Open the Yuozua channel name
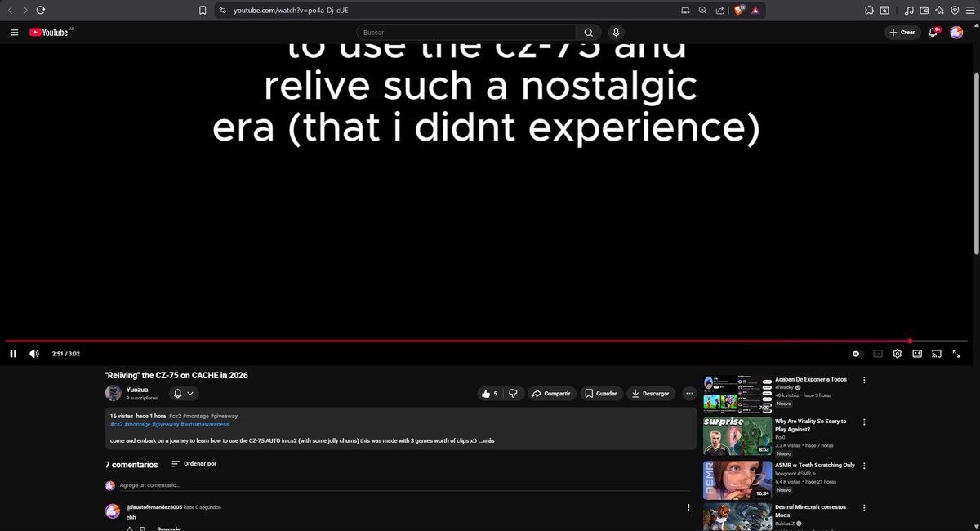The width and height of the screenshot is (980, 531). coord(137,390)
